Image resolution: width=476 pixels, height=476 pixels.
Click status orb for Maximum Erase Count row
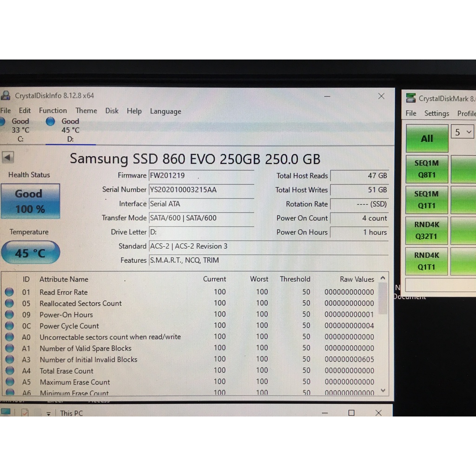pyautogui.click(x=10, y=382)
